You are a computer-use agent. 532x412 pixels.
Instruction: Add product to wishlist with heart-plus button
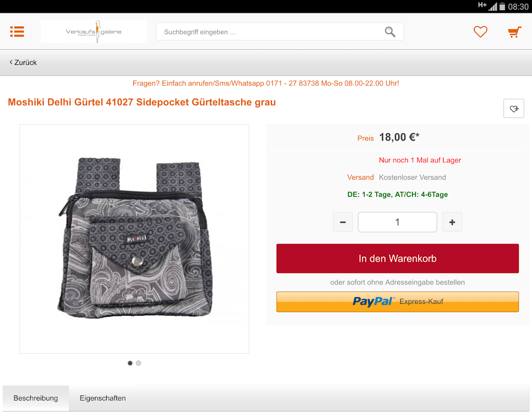point(513,109)
